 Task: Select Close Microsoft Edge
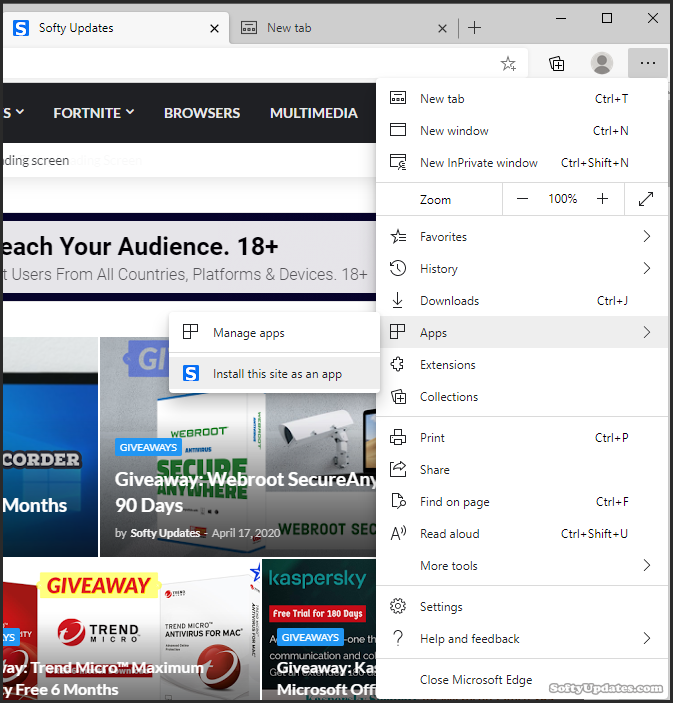click(x=522, y=680)
